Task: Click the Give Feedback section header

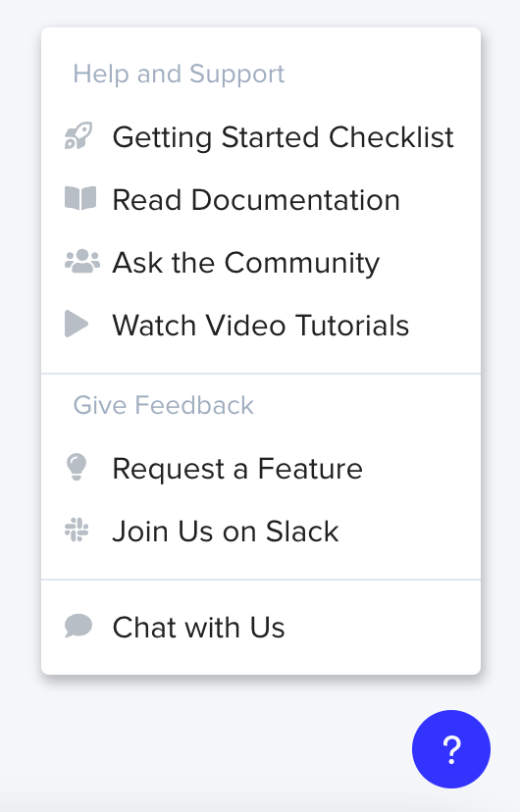Action: click(x=163, y=404)
